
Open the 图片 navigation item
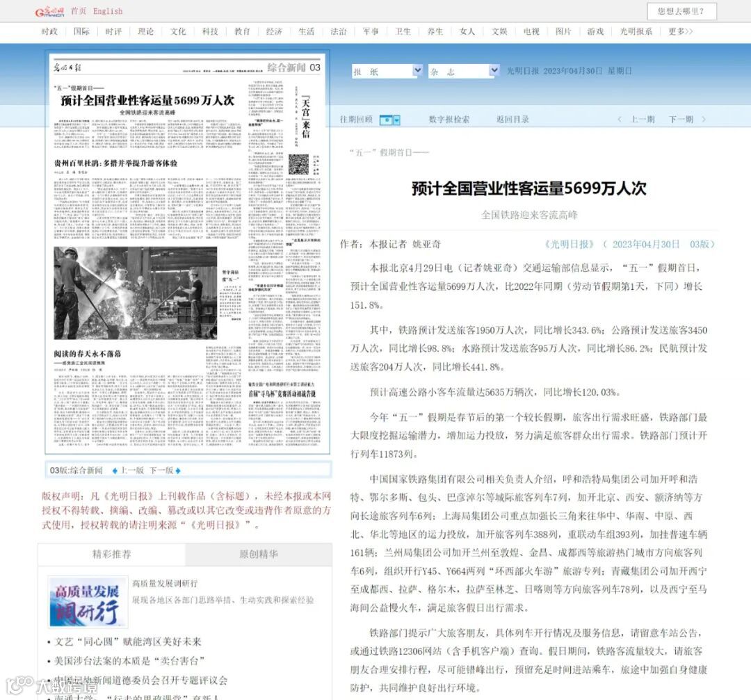563,31
